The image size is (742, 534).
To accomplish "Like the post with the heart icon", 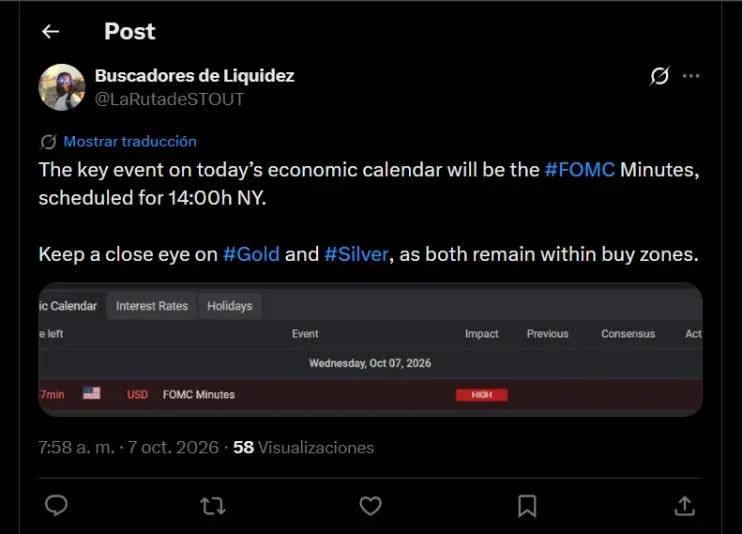I will [x=371, y=506].
